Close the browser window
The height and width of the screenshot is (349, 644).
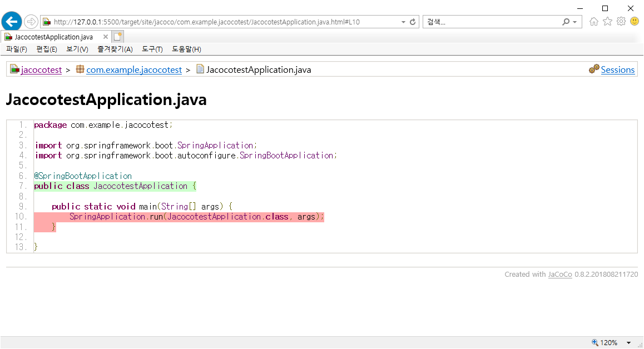point(631,8)
